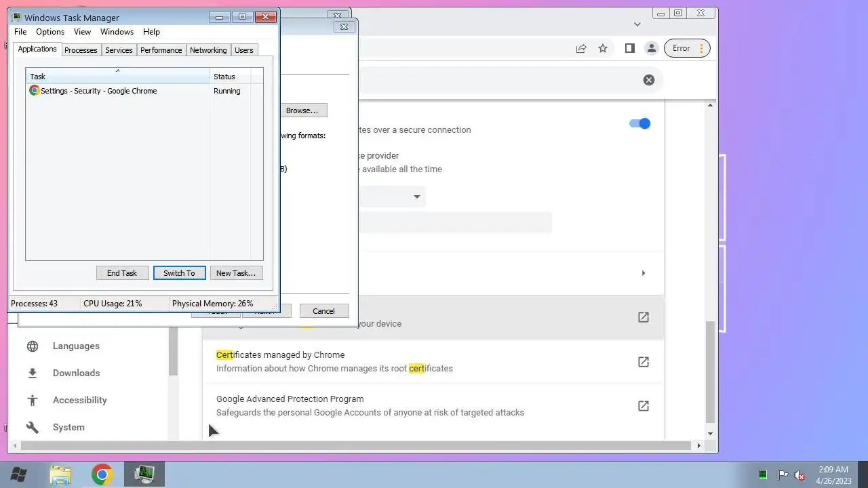This screenshot has width=868, height=488.
Task: Click Action Center flag tray icon
Action: [783, 475]
